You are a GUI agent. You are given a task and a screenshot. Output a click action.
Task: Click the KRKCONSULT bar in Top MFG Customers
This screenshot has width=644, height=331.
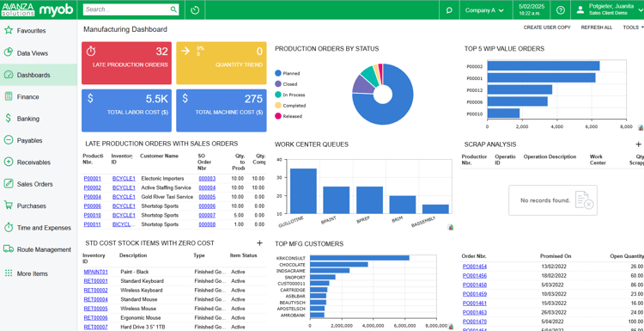tap(360, 257)
